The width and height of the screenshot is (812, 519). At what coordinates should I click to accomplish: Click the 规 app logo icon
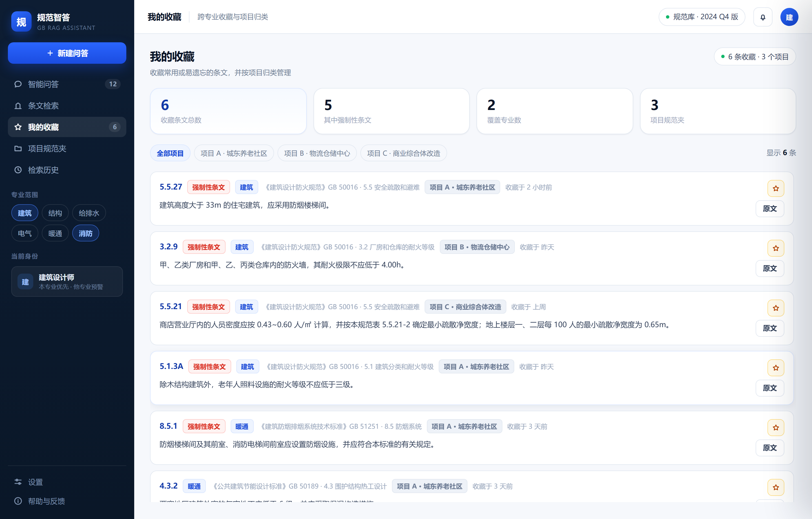coord(21,22)
